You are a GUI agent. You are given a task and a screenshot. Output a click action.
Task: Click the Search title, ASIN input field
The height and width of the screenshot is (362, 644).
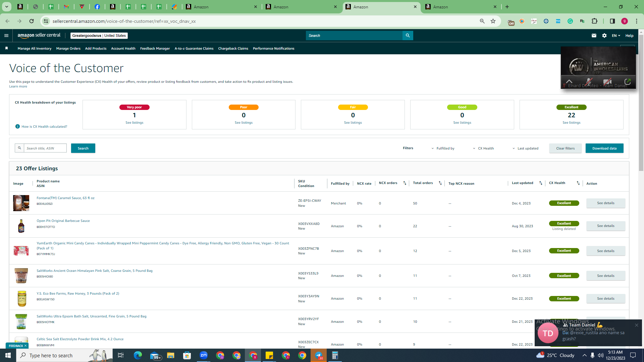pos(45,148)
